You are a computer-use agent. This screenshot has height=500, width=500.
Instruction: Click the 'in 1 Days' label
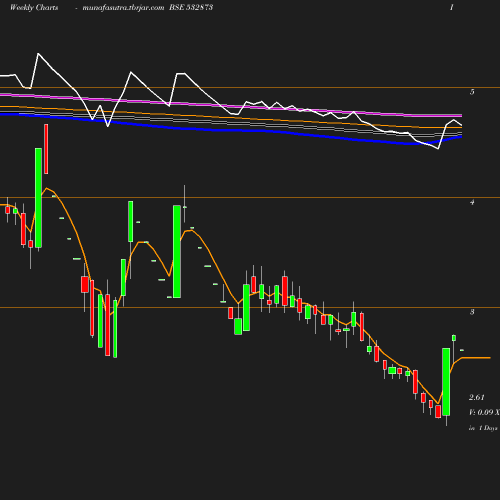pyautogui.click(x=483, y=428)
